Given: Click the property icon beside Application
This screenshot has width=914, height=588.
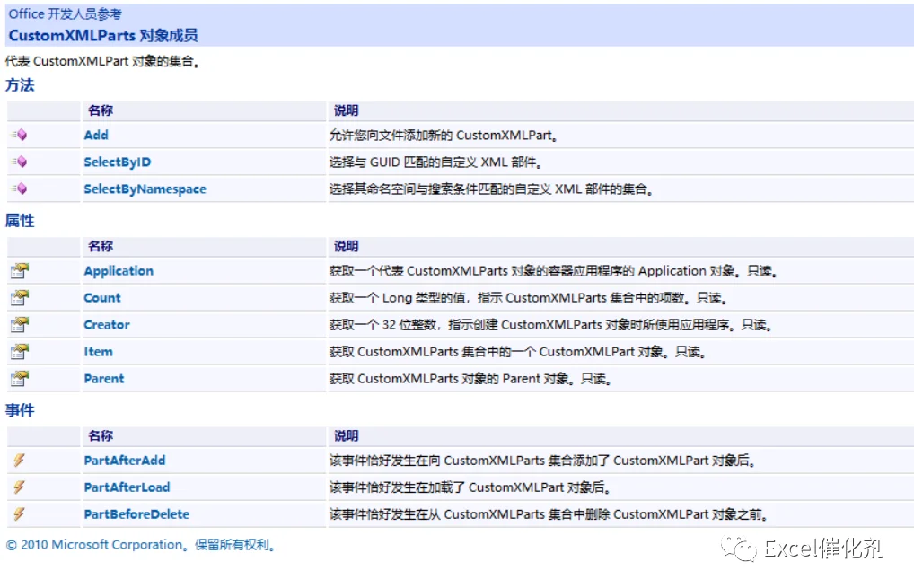Looking at the screenshot, I should click(19, 270).
